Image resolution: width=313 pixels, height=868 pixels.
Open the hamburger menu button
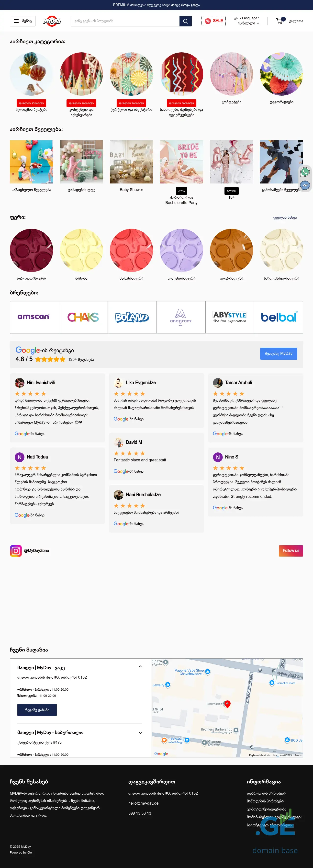[22, 21]
